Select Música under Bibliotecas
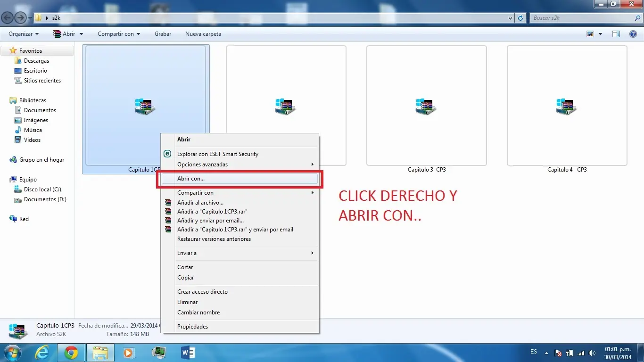This screenshot has width=644, height=362. tap(33, 130)
